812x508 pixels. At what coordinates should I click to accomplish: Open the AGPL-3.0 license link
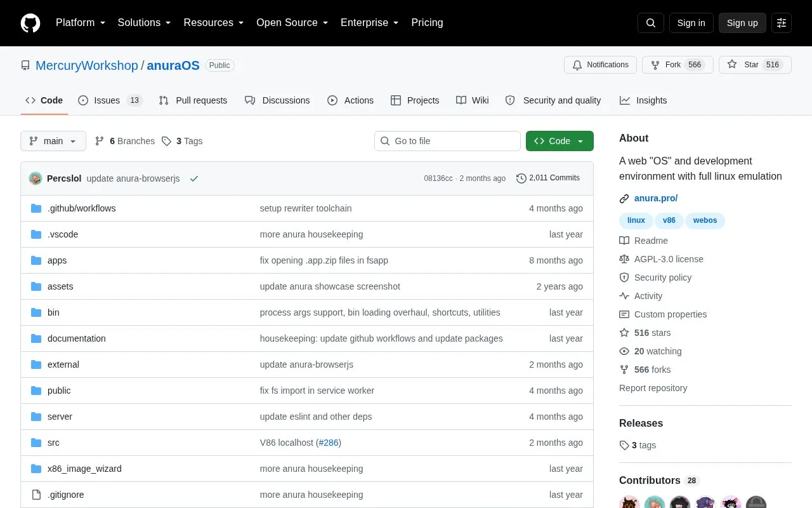click(661, 259)
